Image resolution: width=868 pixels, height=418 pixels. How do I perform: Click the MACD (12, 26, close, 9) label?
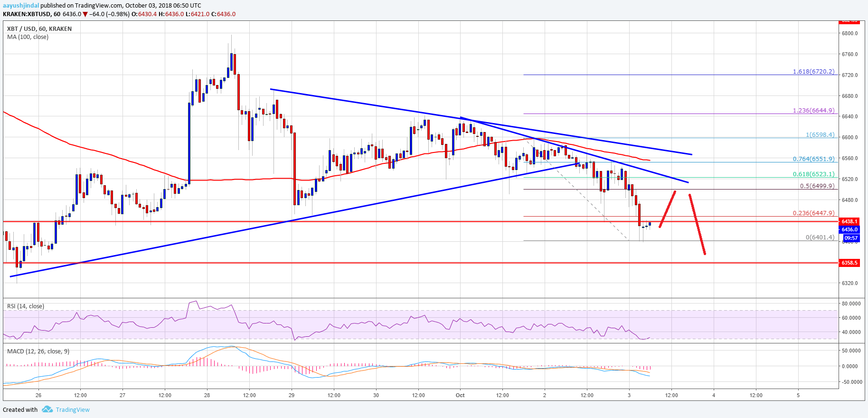pos(38,351)
